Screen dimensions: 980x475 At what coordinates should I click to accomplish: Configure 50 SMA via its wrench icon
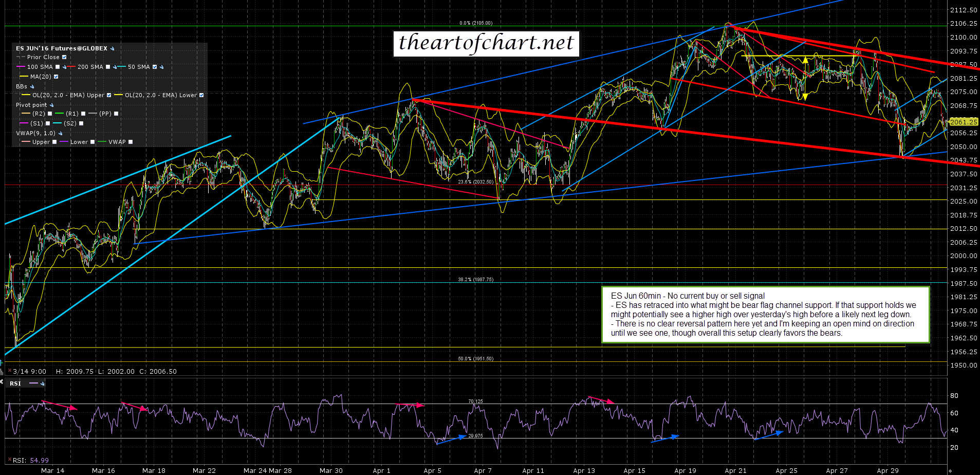click(162, 67)
